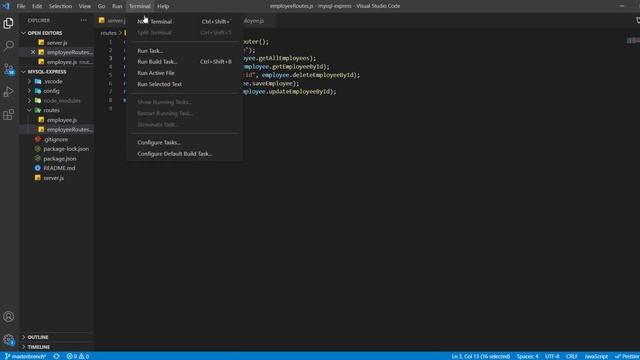This screenshot has height=360, width=640.
Task: Collapse the MYSQL-EXPRESS folder section
Action: click(47, 71)
